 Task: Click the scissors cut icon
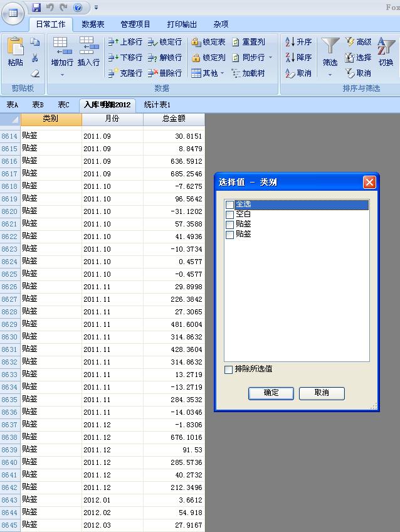coord(35,58)
